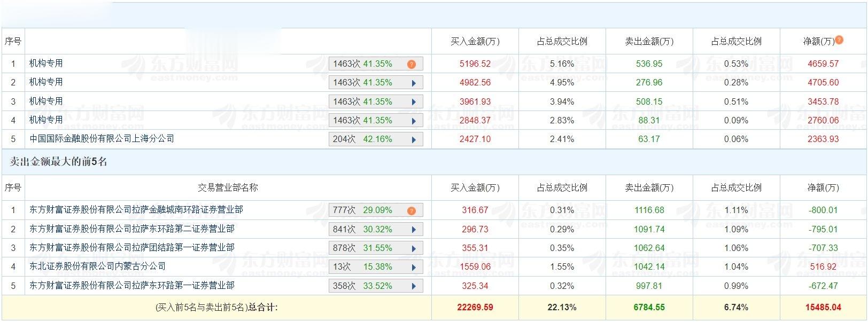Open 东方财富证券拉萨金融城南环路证券营业部 link
This screenshot has width=868, height=322.
click(136, 210)
